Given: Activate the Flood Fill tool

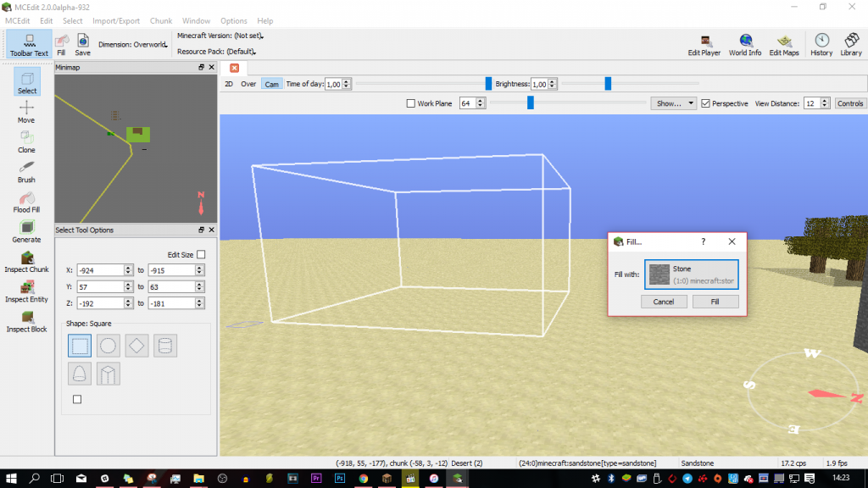Looking at the screenshot, I should click(x=26, y=202).
